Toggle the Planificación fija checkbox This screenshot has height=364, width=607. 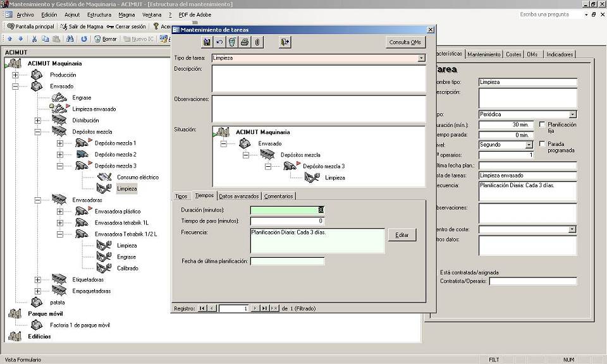click(542, 124)
